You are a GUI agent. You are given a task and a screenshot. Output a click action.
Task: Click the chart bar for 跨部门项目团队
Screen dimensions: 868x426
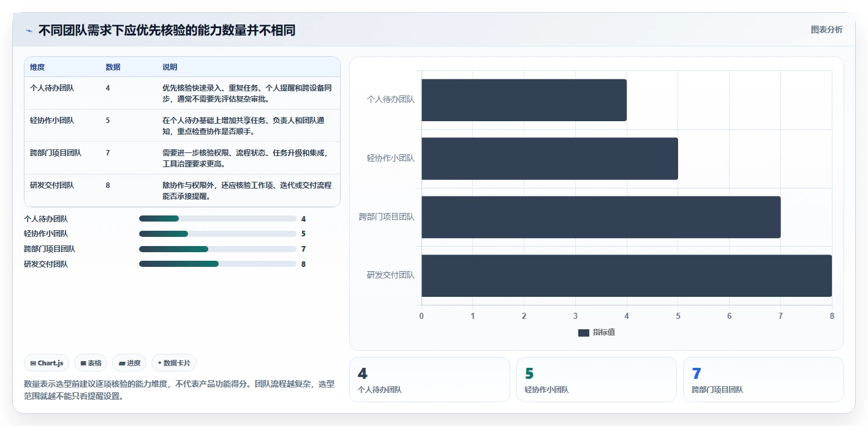click(601, 217)
